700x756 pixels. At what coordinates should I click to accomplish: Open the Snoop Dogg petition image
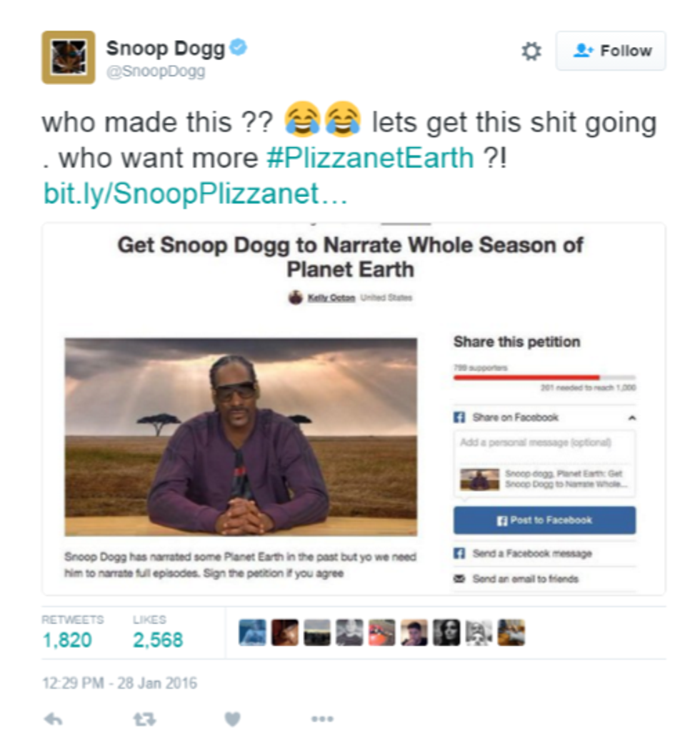point(241,437)
